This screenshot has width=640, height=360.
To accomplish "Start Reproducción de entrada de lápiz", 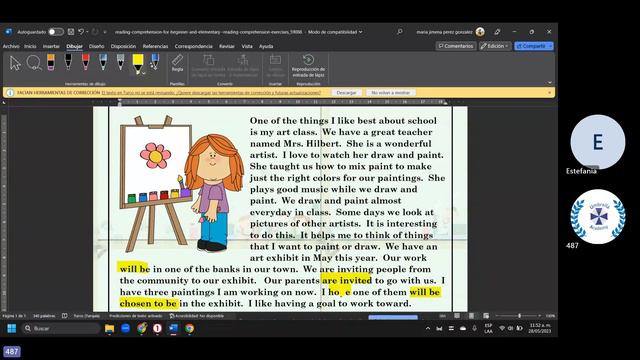I will (x=308, y=65).
